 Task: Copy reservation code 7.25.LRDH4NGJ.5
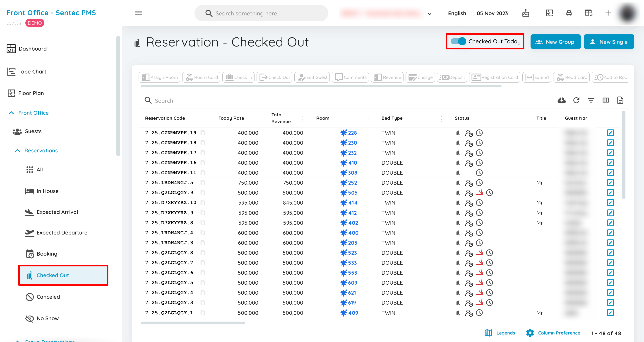(x=203, y=183)
